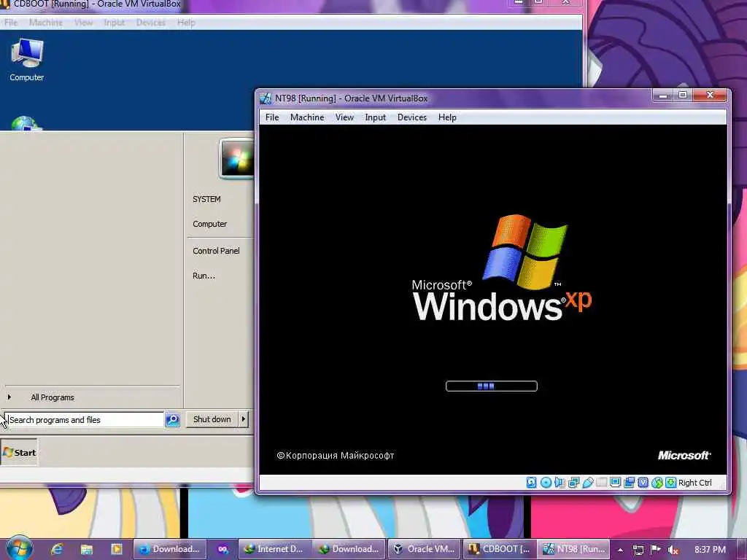Click the muted volume tray icon
This screenshot has width=747, height=560.
673,550
